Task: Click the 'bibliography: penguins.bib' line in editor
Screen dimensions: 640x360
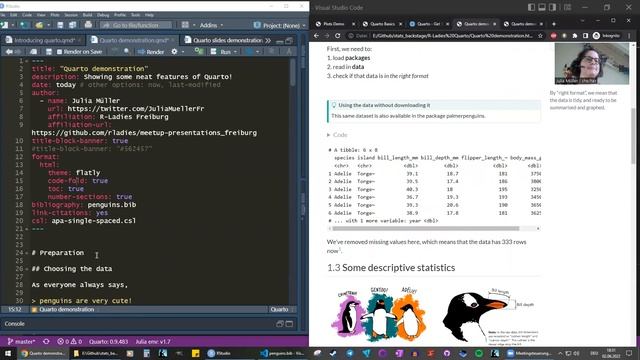Action: tap(84, 205)
